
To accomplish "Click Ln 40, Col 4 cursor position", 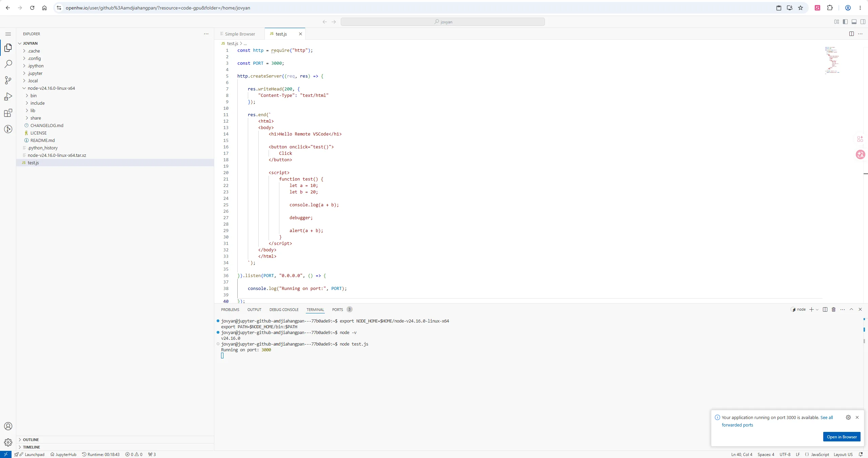I will pos(742,454).
